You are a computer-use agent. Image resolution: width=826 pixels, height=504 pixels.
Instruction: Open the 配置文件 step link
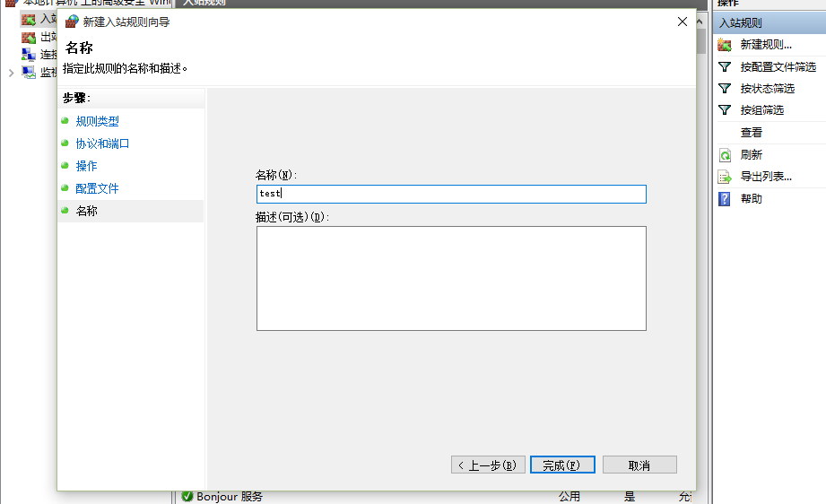98,188
